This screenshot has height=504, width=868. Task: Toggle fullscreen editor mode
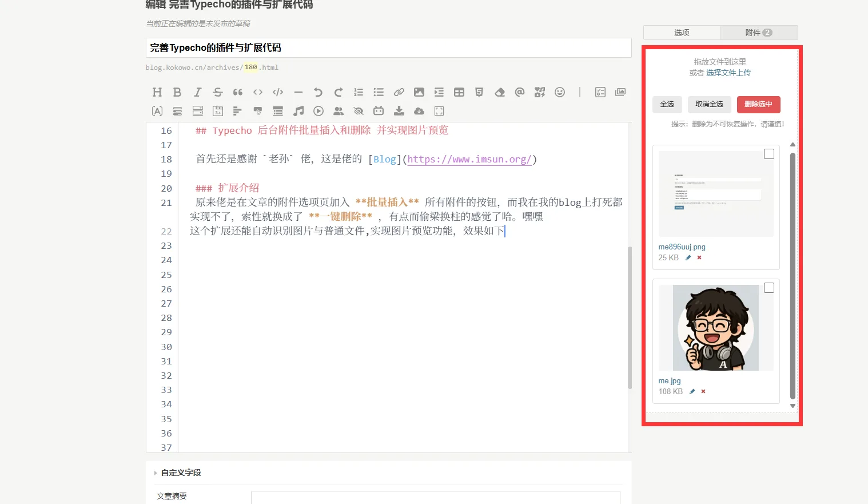[x=439, y=111]
